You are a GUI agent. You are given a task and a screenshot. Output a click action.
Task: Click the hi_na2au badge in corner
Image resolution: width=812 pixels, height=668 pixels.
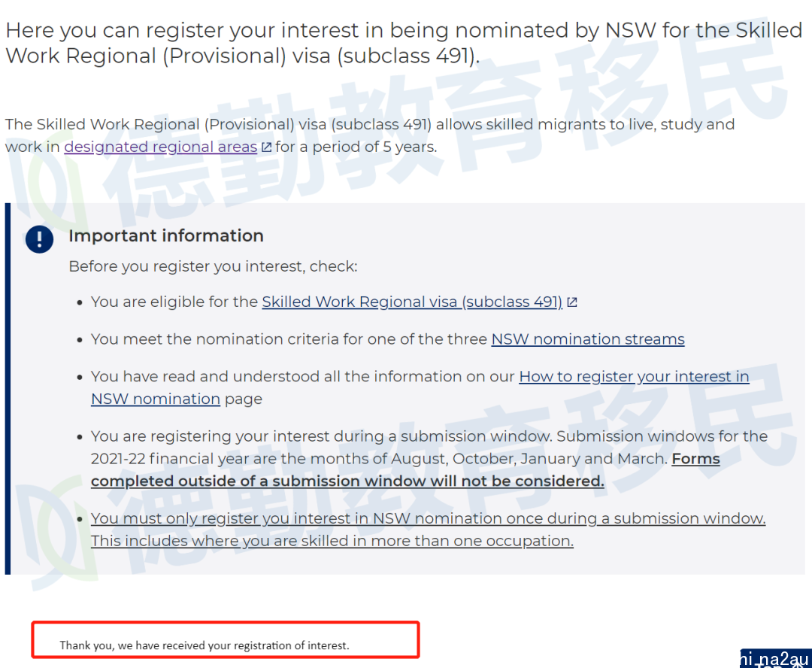point(776,658)
